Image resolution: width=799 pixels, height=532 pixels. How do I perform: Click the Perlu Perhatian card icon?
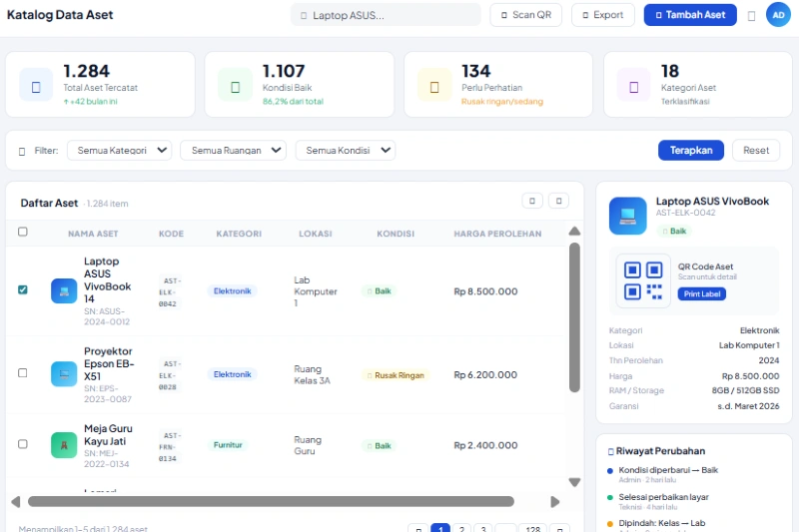pyautogui.click(x=434, y=87)
